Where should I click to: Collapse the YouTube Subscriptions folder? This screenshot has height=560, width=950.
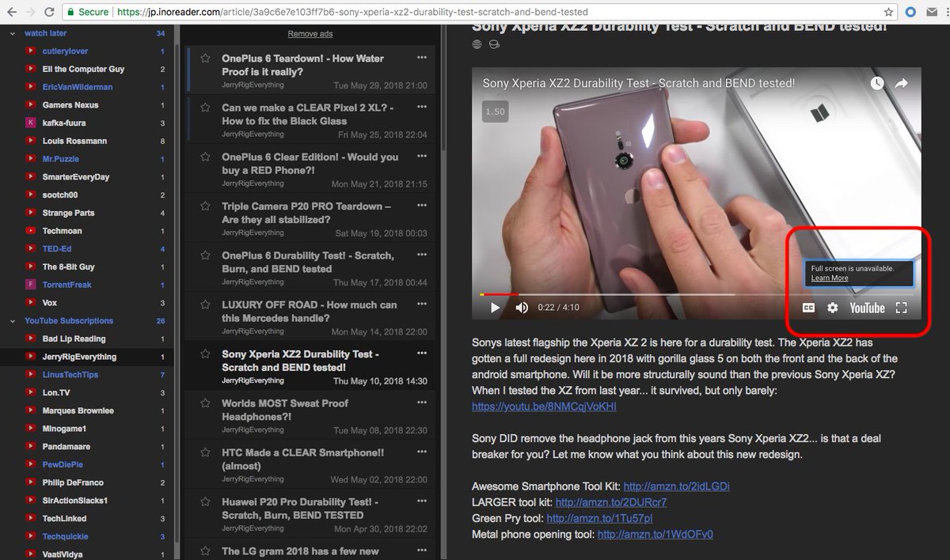click(x=12, y=321)
